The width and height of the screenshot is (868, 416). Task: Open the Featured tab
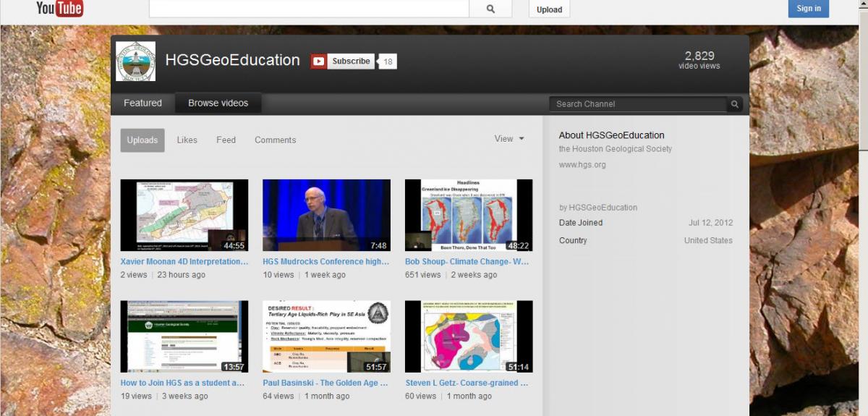point(142,103)
